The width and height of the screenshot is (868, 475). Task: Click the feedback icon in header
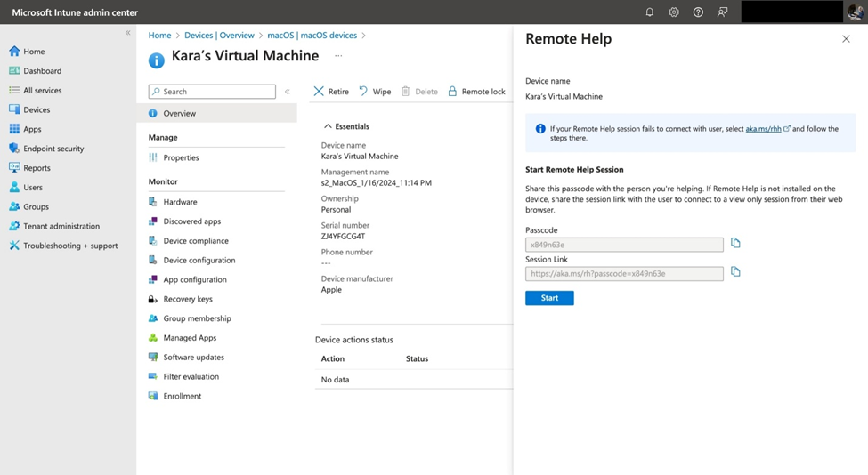pos(722,12)
